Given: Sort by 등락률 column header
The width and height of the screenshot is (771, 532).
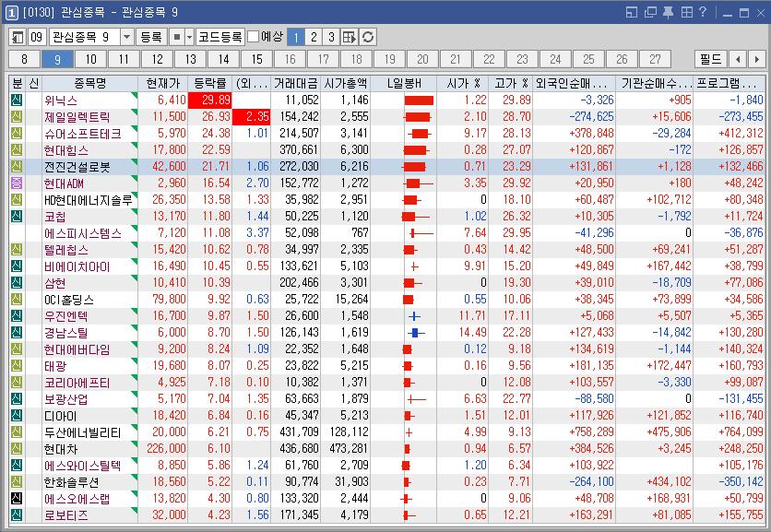Looking at the screenshot, I should pyautogui.click(x=210, y=84).
